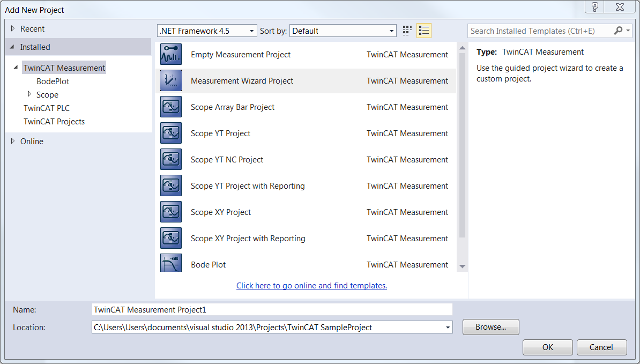
Task: Open the .NET Framework 4.5 dropdown
Action: pyautogui.click(x=207, y=31)
